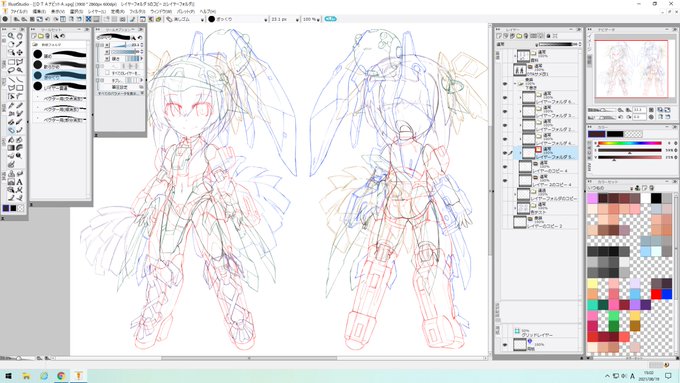Click the navigator zoom in icon
This screenshot has width=680, height=383.
(x=628, y=110)
